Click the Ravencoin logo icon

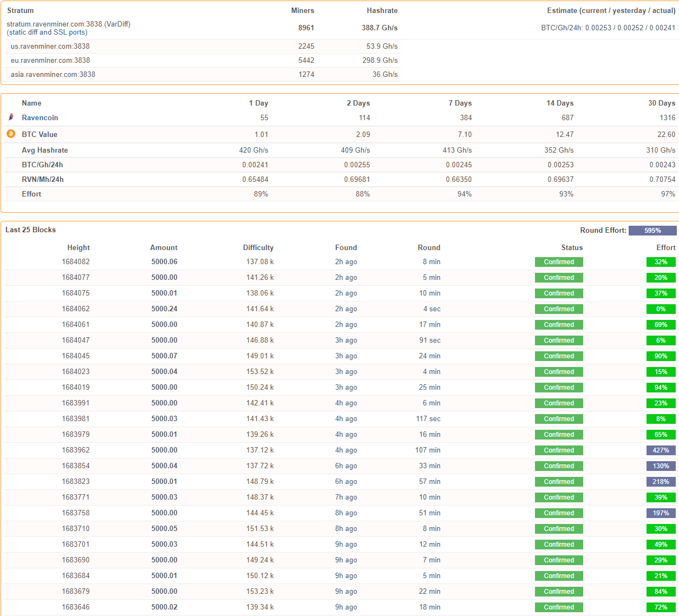[11, 117]
